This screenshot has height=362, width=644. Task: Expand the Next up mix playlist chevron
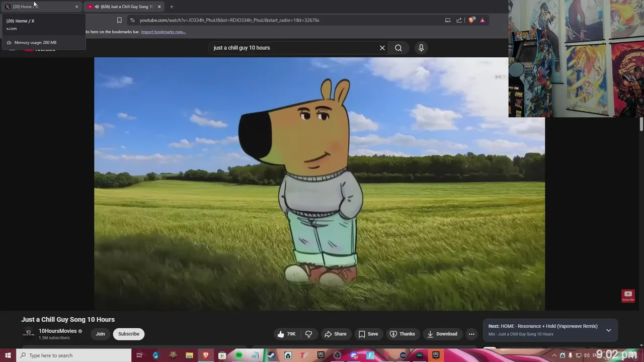pos(609,330)
